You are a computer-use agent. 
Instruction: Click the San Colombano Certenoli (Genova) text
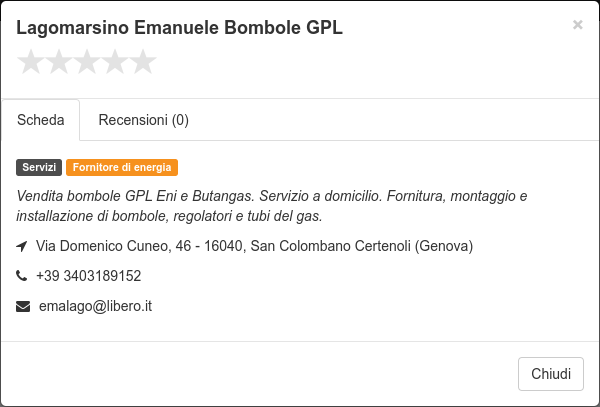(x=362, y=246)
